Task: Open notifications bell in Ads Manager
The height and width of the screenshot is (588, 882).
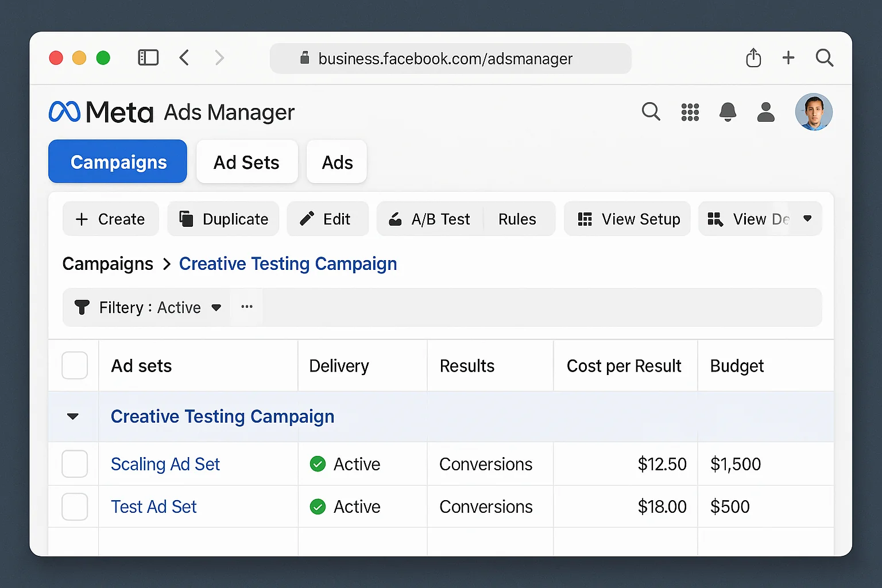Action: click(x=728, y=112)
